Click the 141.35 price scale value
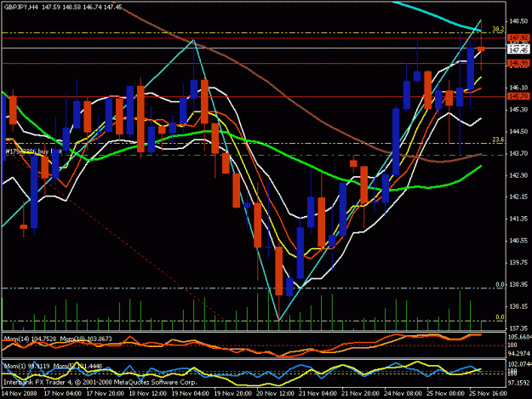Image resolution: width=532 pixels, height=399 pixels. click(518, 219)
